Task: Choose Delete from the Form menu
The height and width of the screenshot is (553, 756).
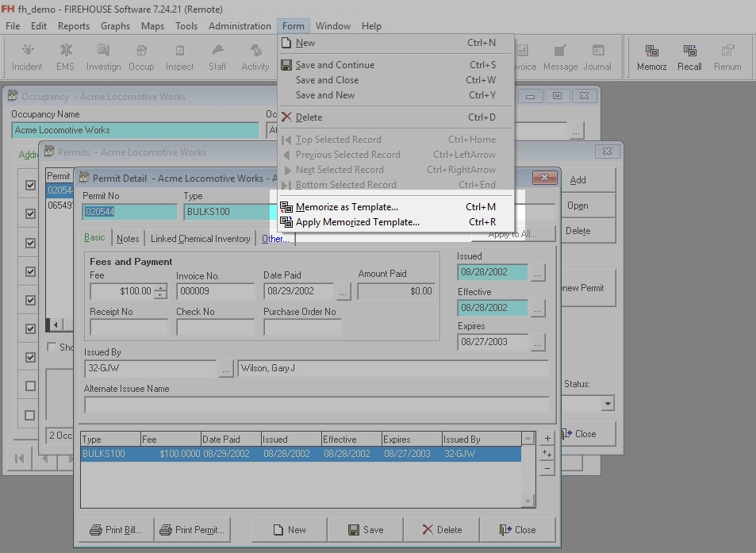Action: [x=396, y=117]
